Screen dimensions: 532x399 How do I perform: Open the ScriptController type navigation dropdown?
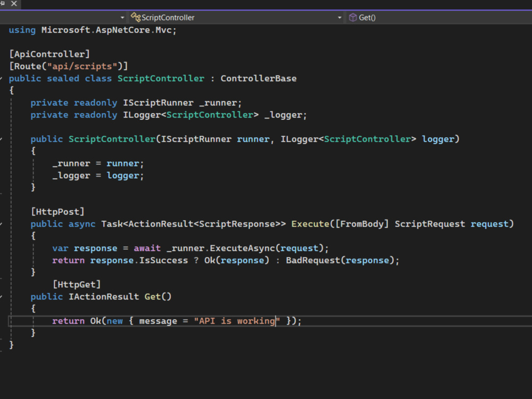(x=236, y=18)
